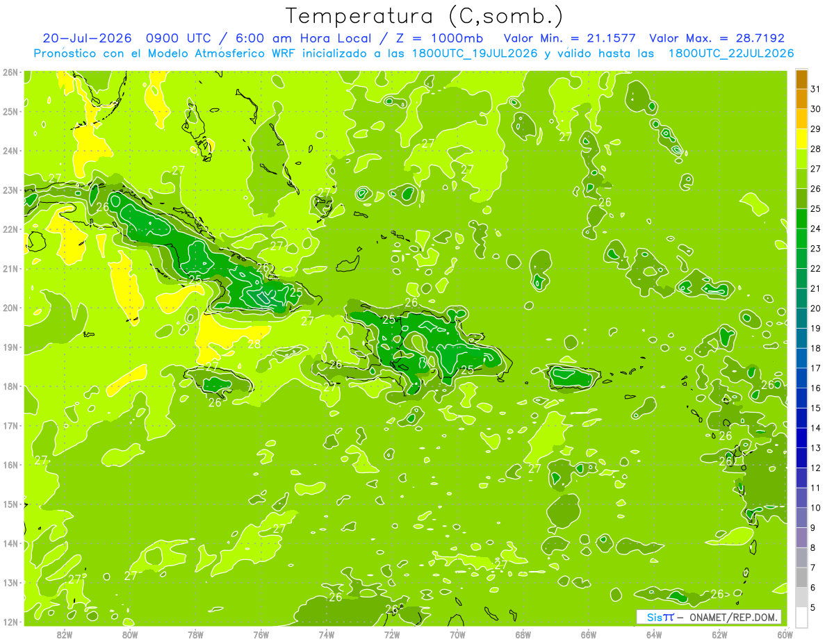The height and width of the screenshot is (644, 834).
Task: Select the 'Z = 1000mb' level text
Action: pos(437,38)
